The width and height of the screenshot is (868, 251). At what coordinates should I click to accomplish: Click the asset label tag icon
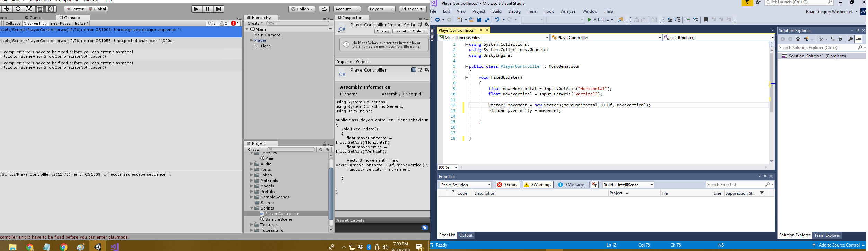click(x=425, y=227)
